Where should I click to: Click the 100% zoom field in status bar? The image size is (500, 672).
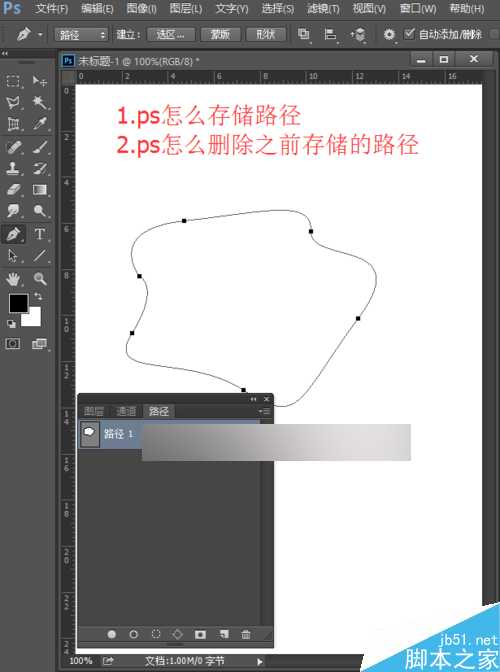(x=81, y=661)
